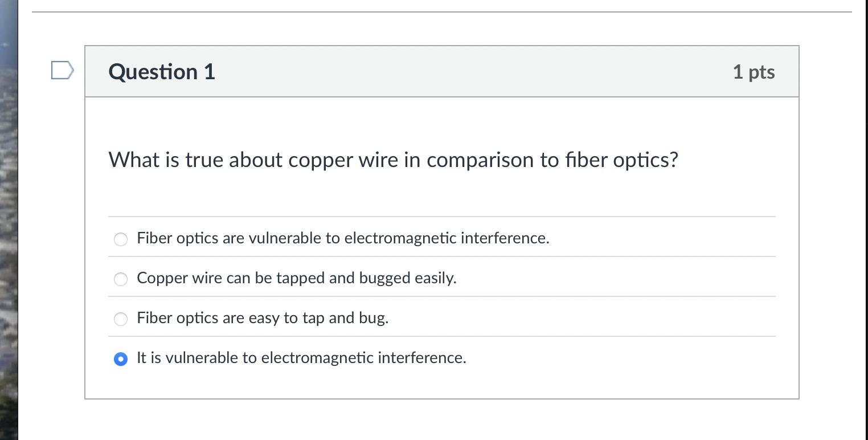This screenshot has width=868, height=440.
Task: Click the first answer's text label
Action: click(x=343, y=238)
